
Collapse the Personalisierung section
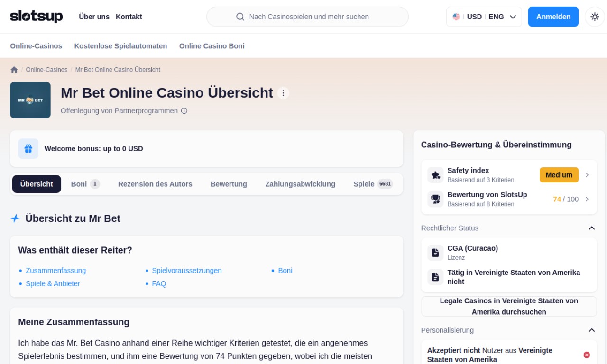(591, 330)
